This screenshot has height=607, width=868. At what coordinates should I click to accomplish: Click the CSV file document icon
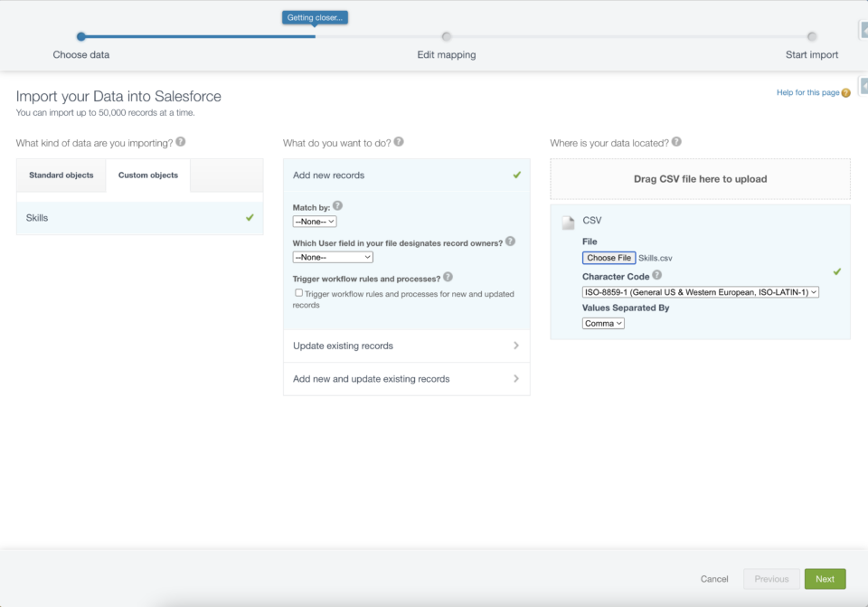click(x=568, y=223)
